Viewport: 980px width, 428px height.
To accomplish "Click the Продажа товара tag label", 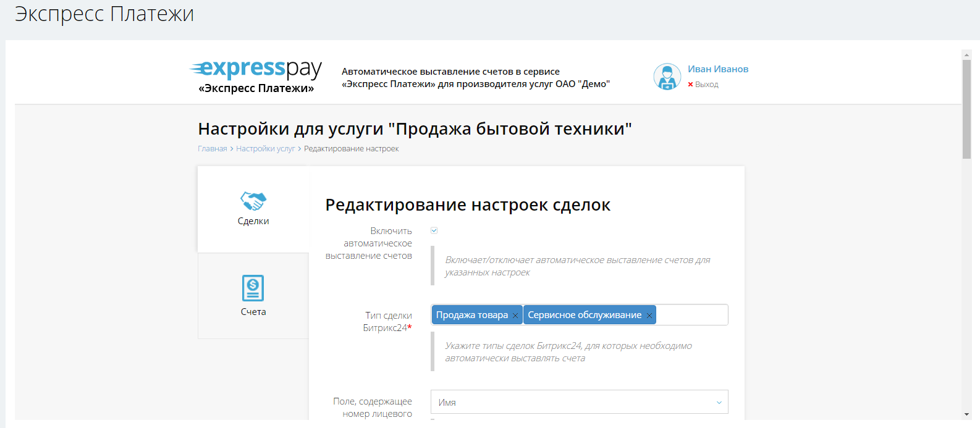I will [472, 315].
